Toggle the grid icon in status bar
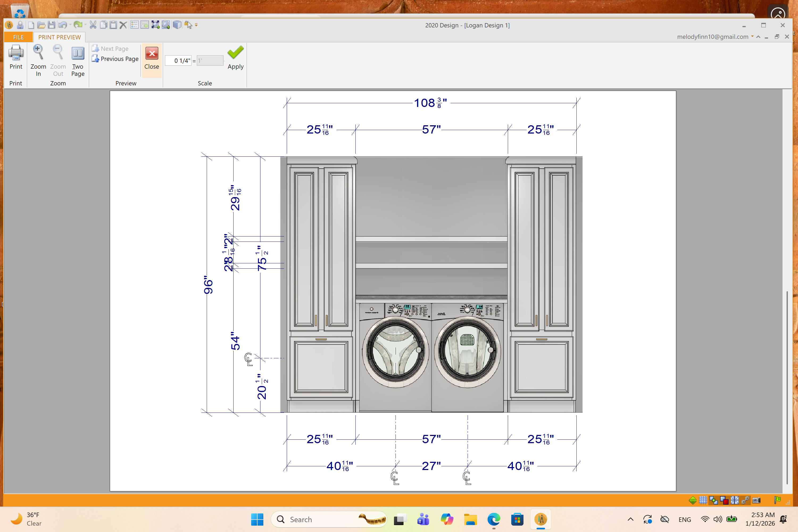Screen dimensions: 798x532 703,500
